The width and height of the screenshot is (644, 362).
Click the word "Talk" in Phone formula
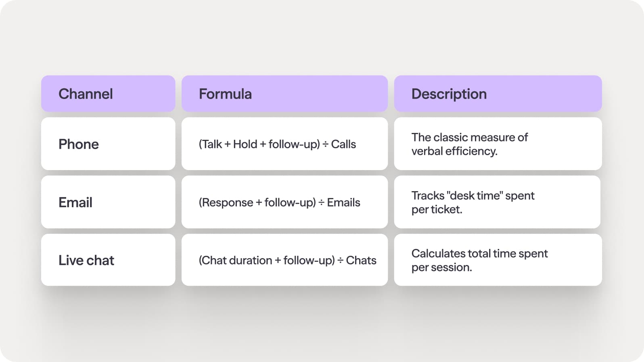[211, 144]
